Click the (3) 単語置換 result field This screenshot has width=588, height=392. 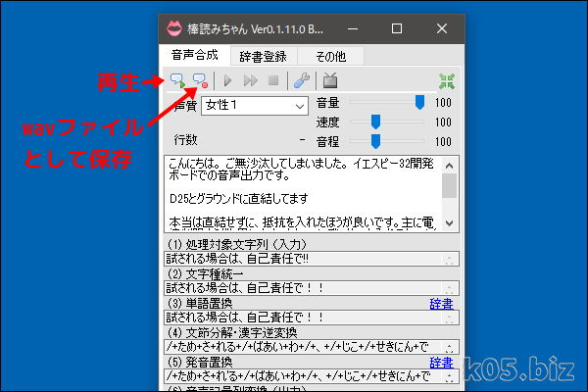[x=312, y=318]
